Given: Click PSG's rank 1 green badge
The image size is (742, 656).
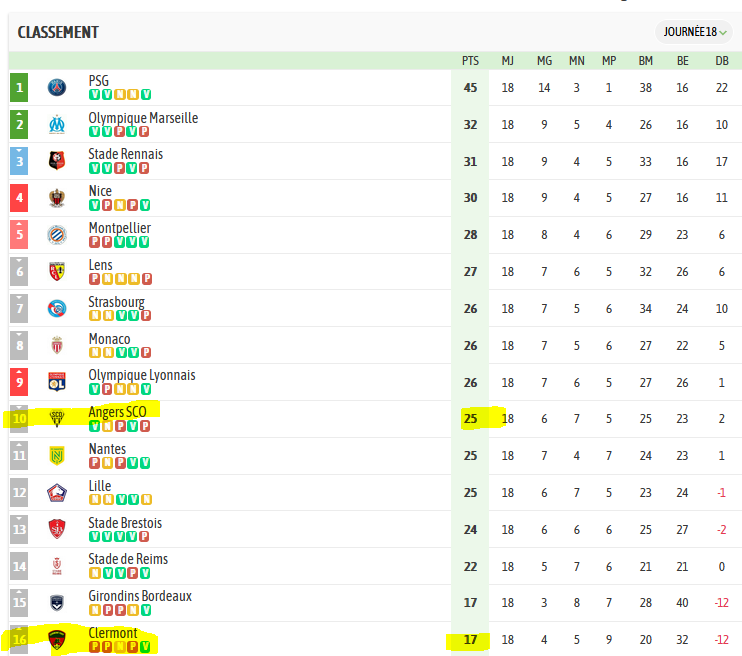Looking at the screenshot, I should click(19, 88).
